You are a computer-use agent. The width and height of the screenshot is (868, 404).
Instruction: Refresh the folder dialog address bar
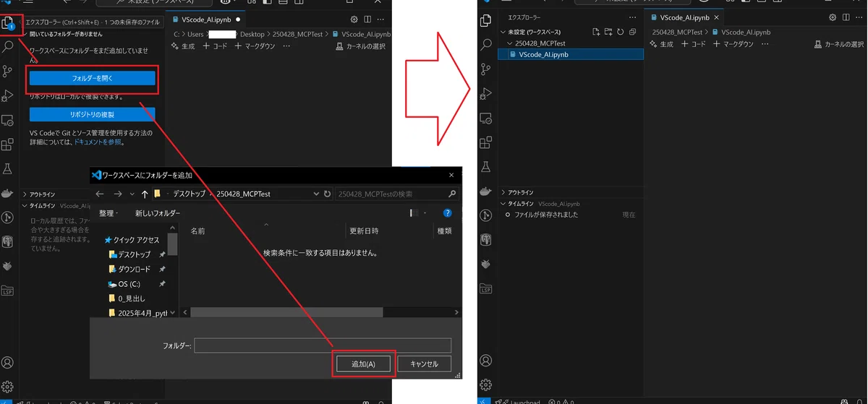(327, 194)
